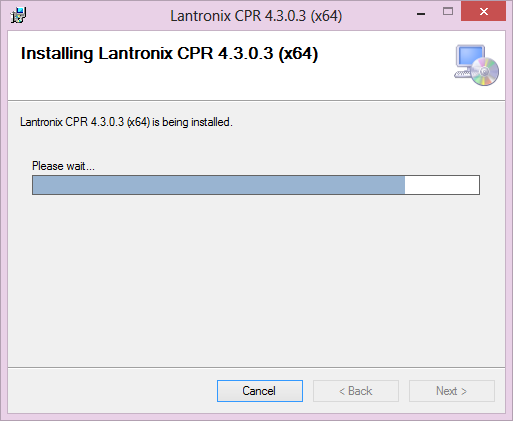Click the Lantronix CPR title bar text
The image size is (513, 421).
pos(256,16)
